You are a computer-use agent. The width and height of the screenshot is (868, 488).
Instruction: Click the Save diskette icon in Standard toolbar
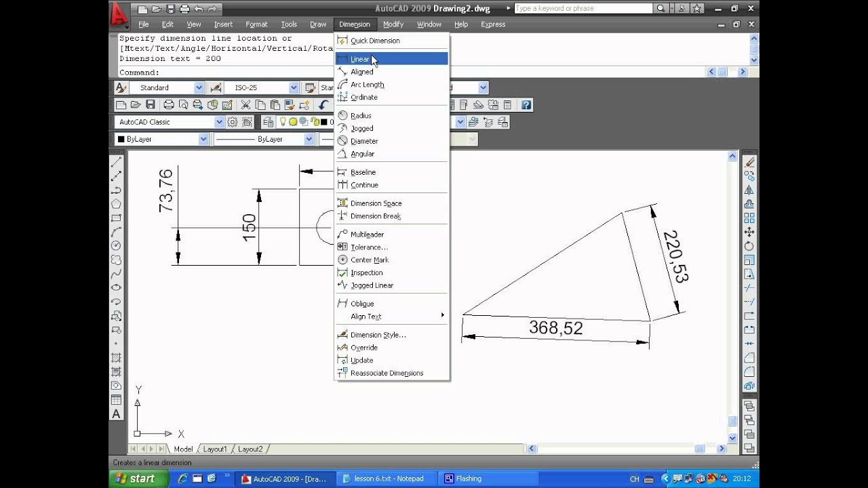tap(151, 104)
